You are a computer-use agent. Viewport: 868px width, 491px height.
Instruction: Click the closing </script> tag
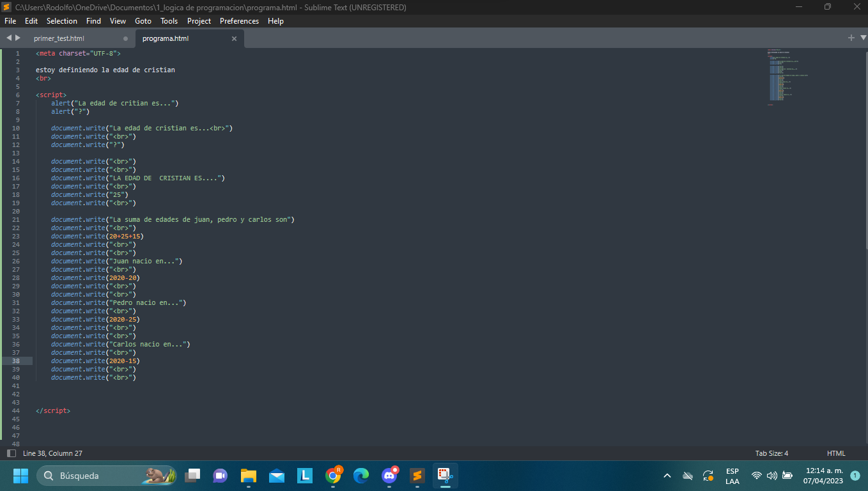pos(53,410)
